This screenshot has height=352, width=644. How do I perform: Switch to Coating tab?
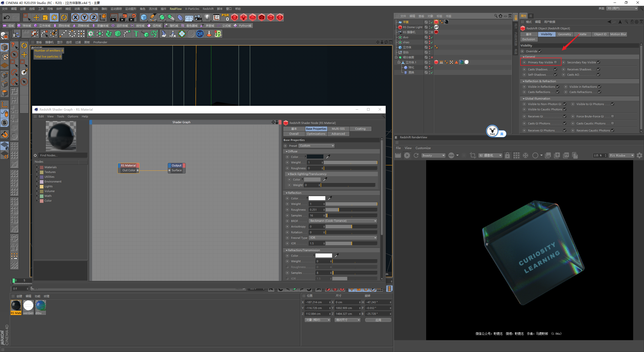(x=360, y=129)
